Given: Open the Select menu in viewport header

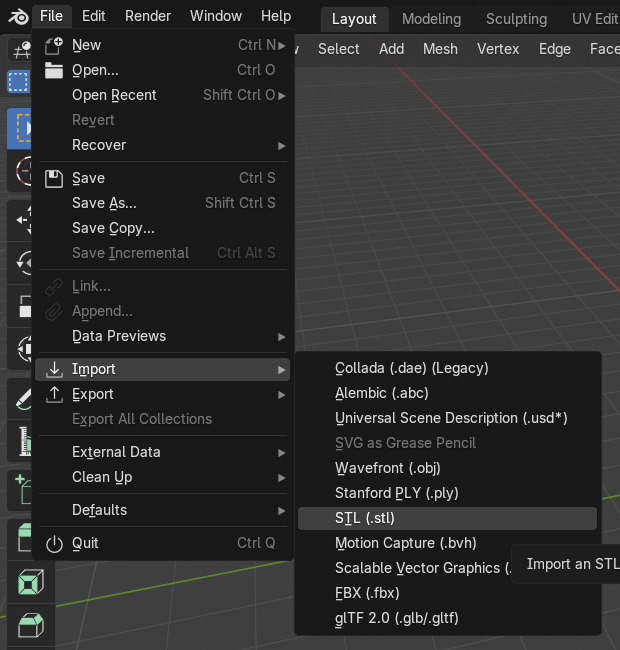Looking at the screenshot, I should 339,49.
